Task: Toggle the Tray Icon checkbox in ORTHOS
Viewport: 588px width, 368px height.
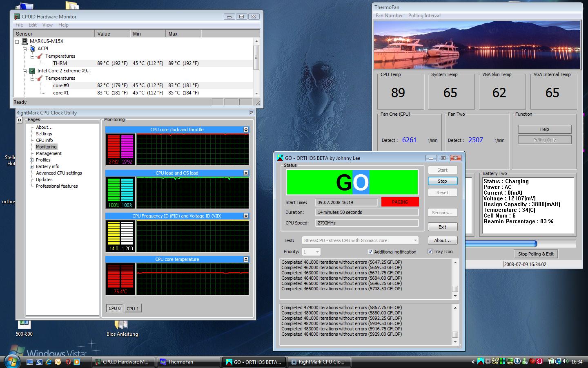Action: coord(430,251)
